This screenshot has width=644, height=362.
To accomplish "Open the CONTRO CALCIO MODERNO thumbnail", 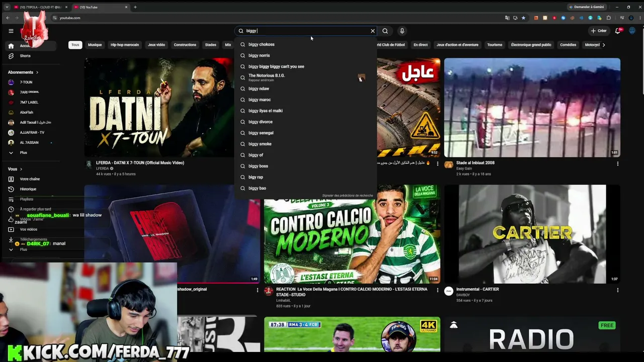I will (x=352, y=234).
